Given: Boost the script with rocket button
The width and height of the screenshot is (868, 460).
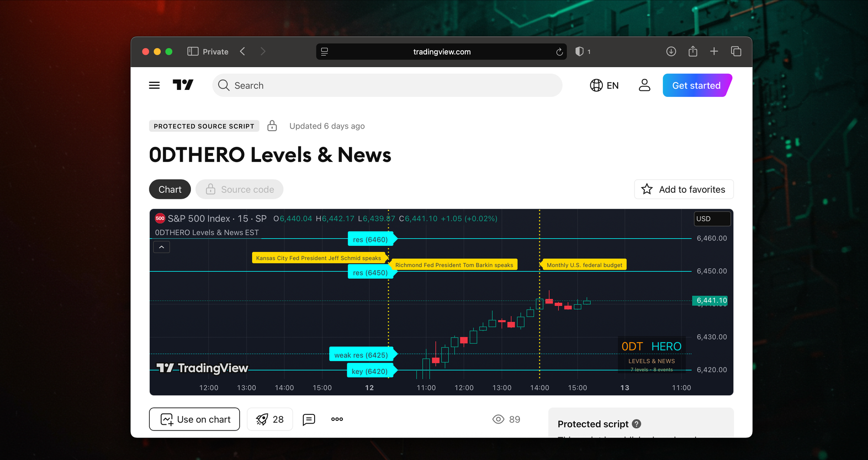Looking at the screenshot, I should point(270,419).
